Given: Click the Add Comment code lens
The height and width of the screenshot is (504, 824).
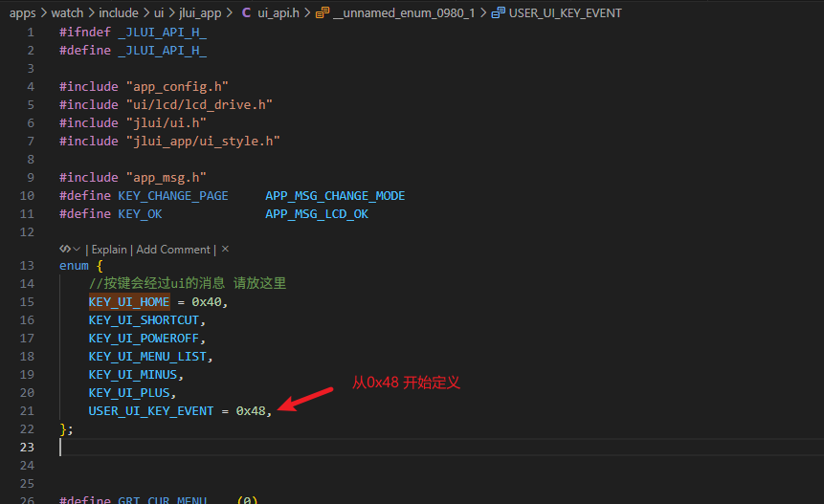Looking at the screenshot, I should (x=173, y=250).
